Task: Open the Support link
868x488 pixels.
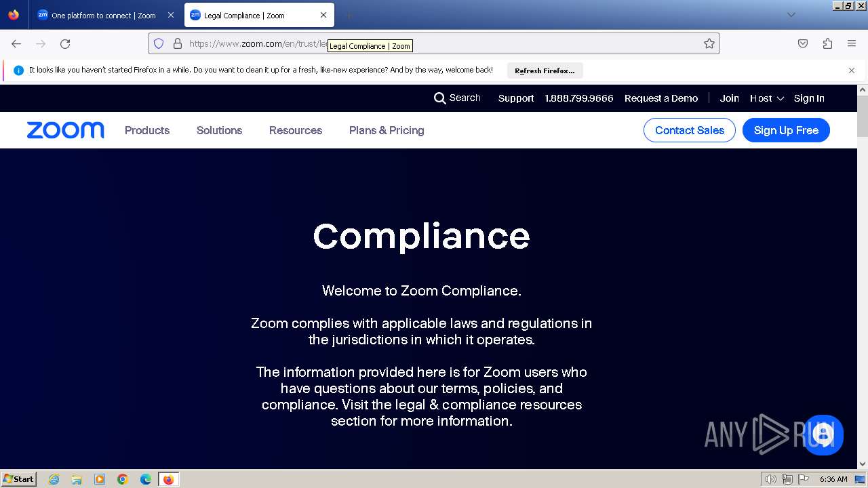Action: coord(516,98)
